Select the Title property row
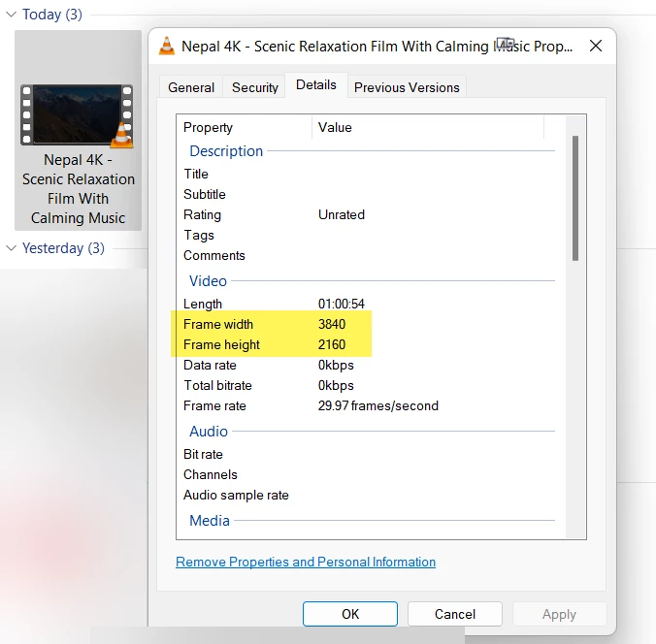656x644 pixels. point(370,174)
